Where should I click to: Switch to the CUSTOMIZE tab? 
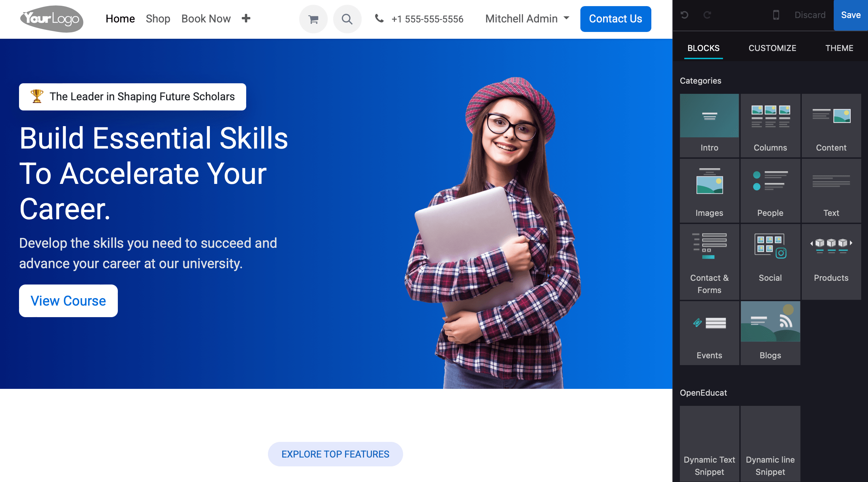coord(772,48)
